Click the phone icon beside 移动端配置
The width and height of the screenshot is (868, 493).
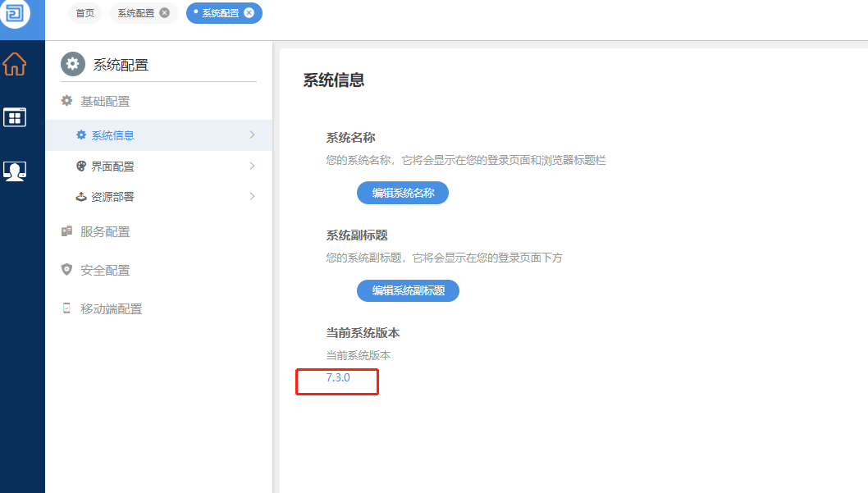[67, 308]
